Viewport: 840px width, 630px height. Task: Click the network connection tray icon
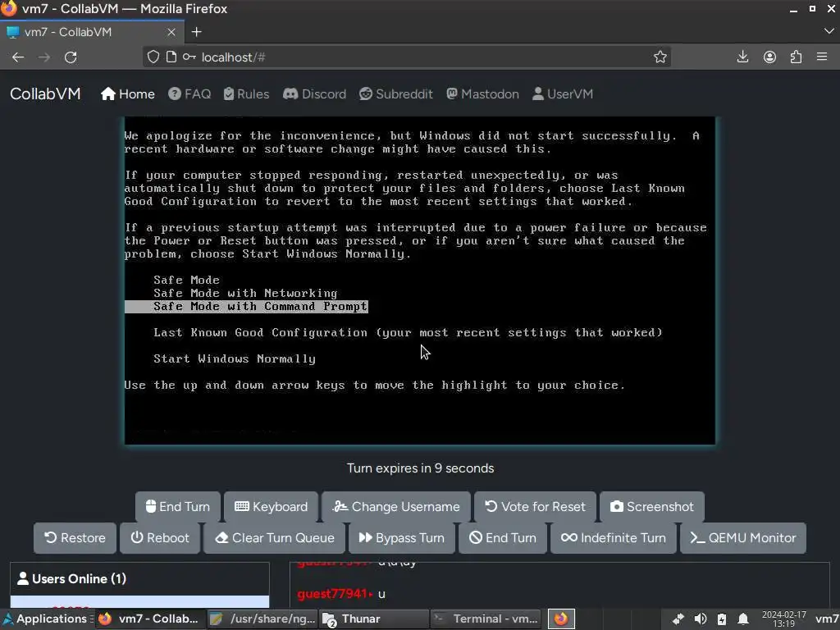click(678, 619)
